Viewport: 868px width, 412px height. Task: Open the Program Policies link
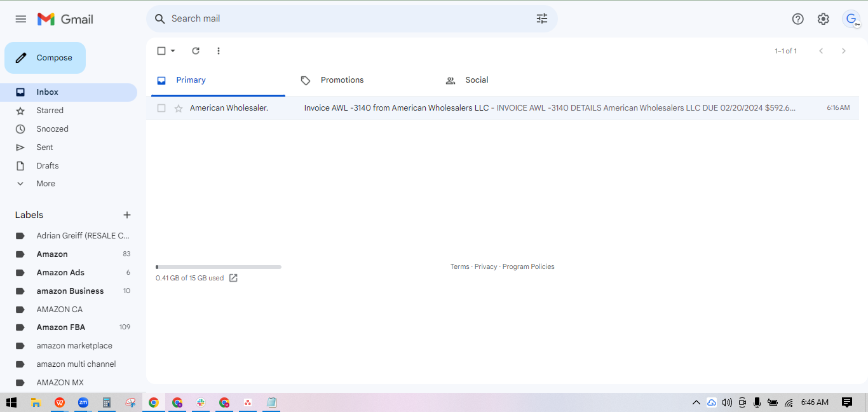[x=529, y=267]
